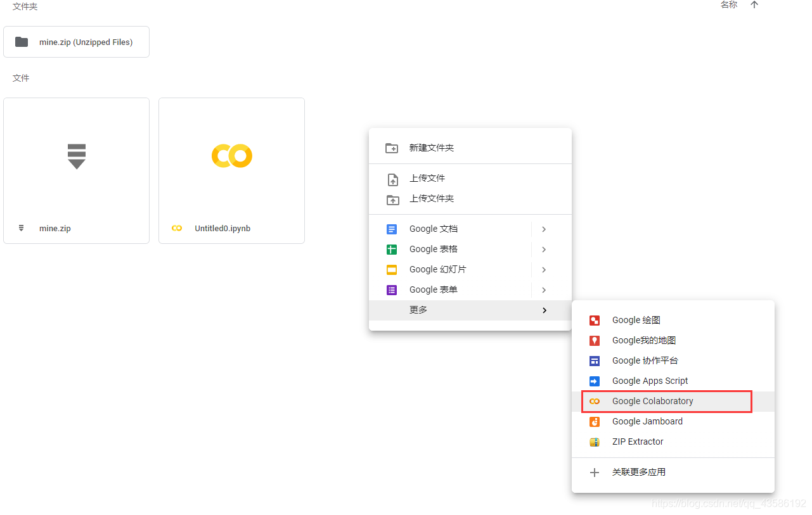Expand Google 文档 submenu arrow
Viewport: 812px width, 515px height.
tap(544, 229)
